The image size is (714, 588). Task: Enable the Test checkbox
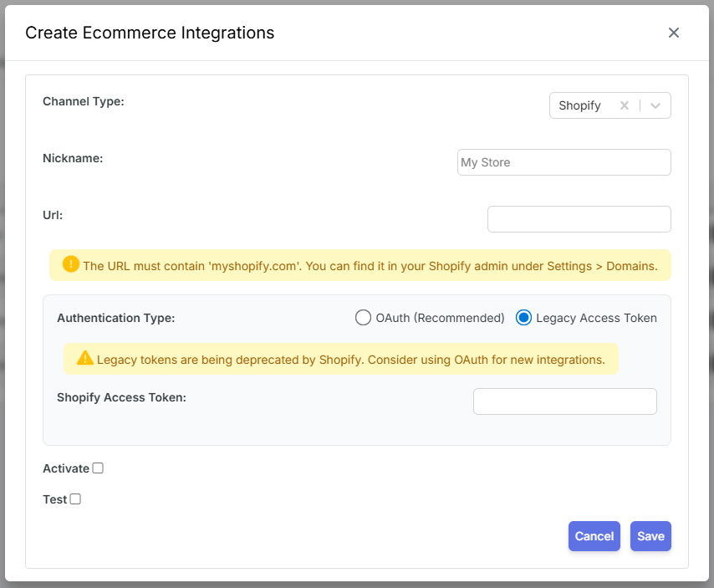[74, 499]
